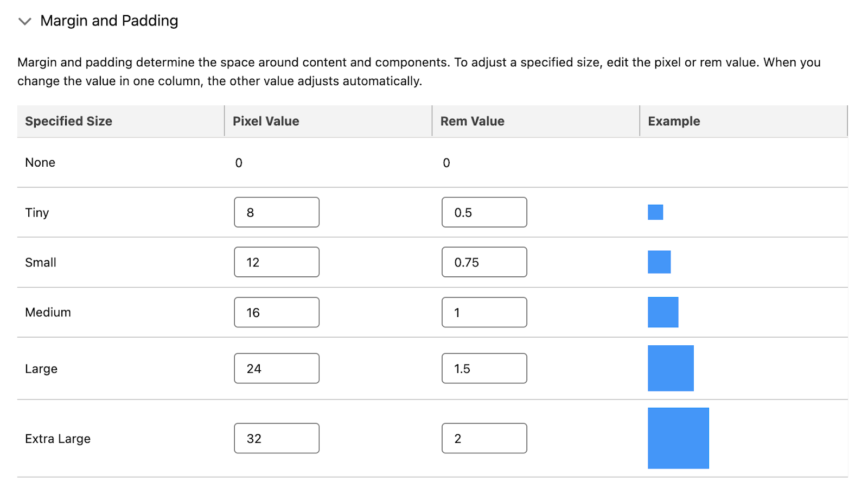
Task: Edit the Extra Large rem value
Action: coord(484,438)
